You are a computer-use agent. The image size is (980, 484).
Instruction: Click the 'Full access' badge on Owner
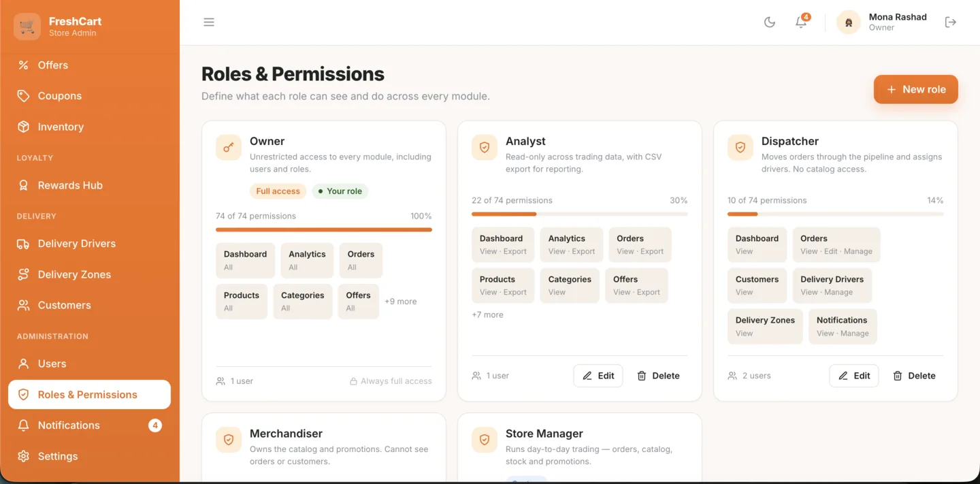click(278, 191)
